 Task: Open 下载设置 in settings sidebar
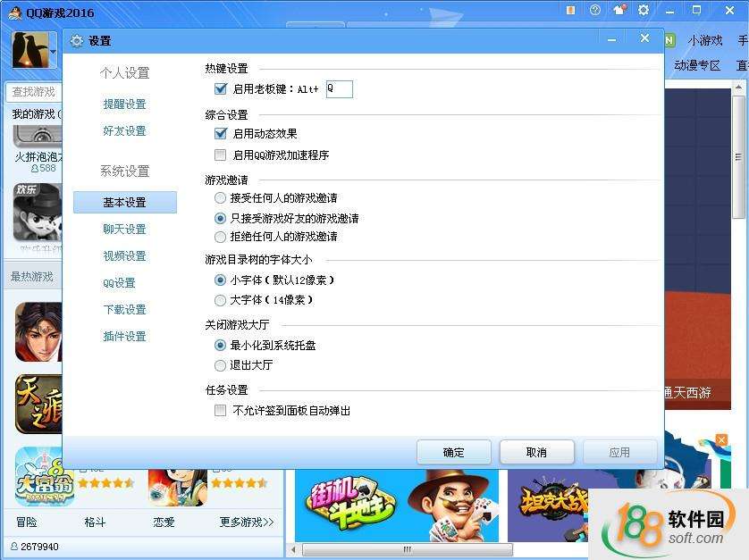[124, 309]
